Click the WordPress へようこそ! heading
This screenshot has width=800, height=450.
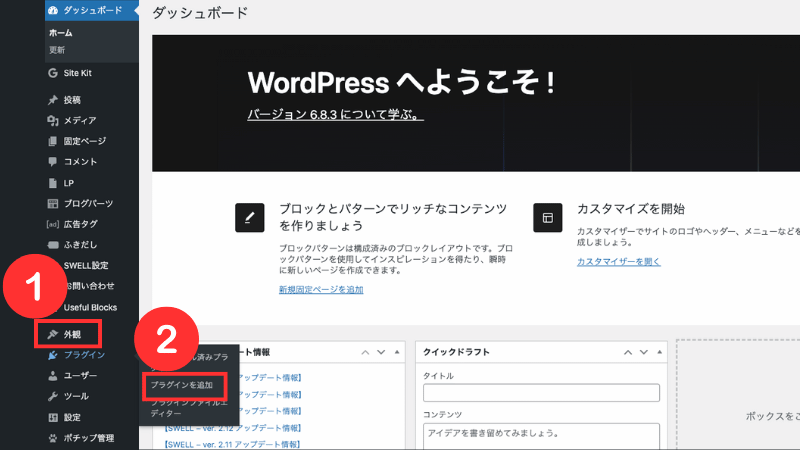pyautogui.click(x=402, y=83)
